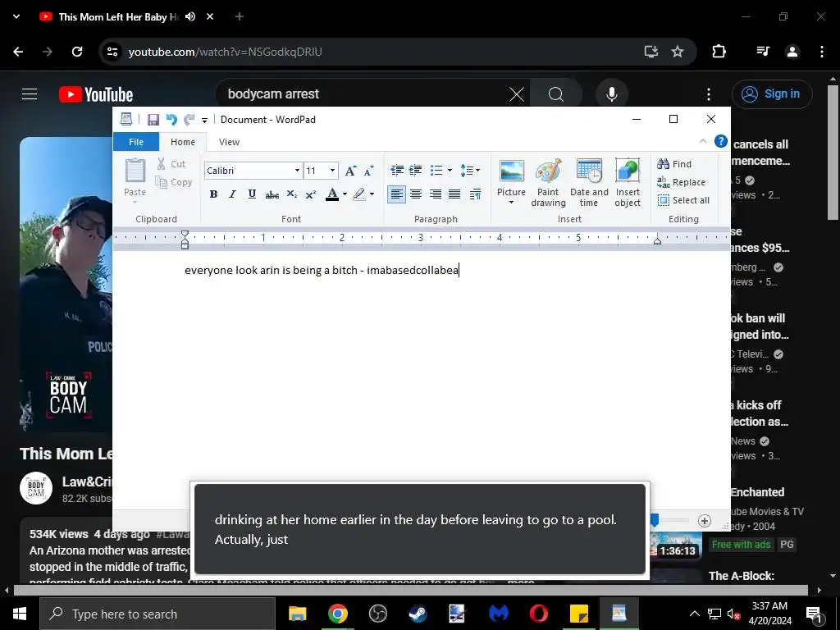
Task: Open Windows Start menu
Action: [20, 614]
